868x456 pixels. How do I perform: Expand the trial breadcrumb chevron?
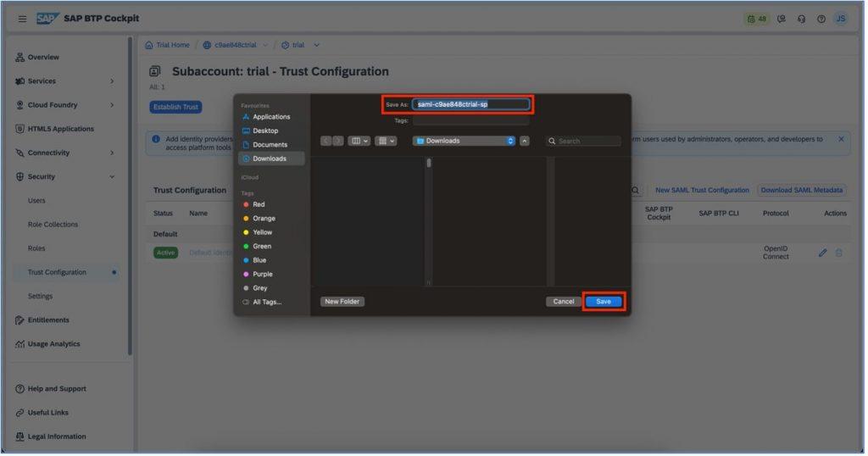(318, 46)
